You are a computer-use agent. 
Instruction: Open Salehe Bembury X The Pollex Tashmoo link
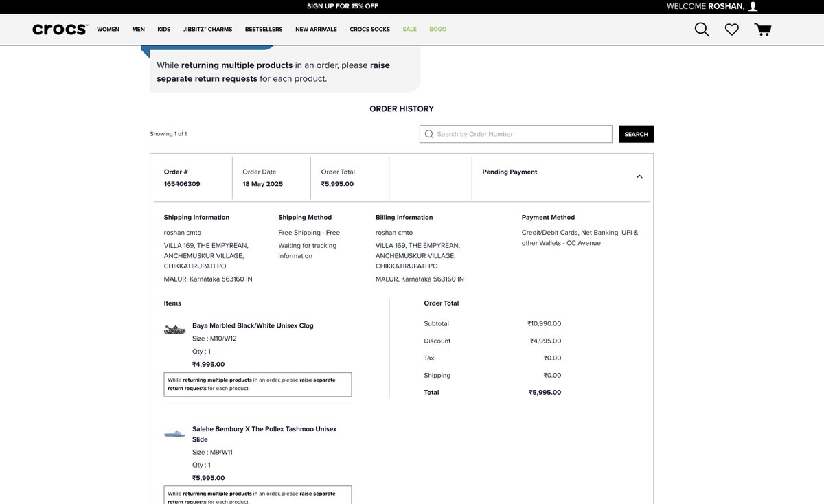pos(264,434)
